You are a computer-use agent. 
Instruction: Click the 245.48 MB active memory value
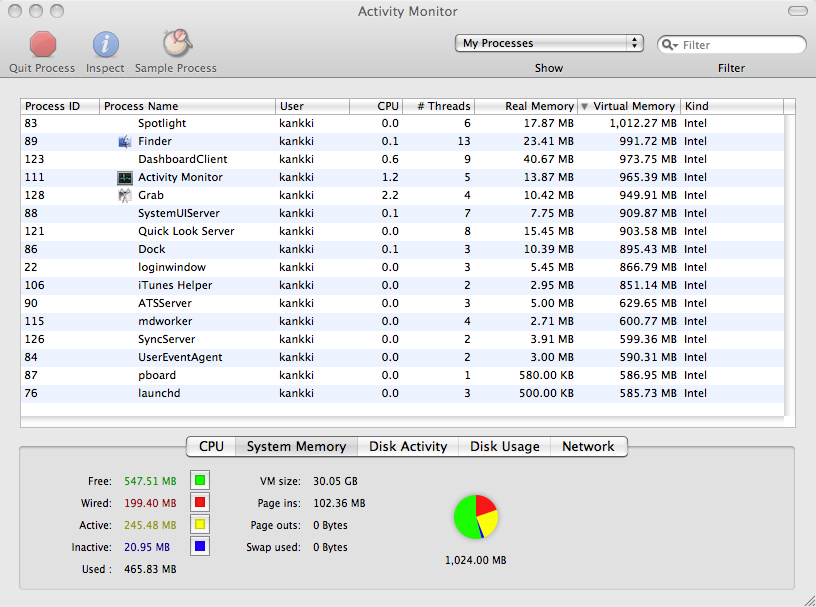click(150, 525)
